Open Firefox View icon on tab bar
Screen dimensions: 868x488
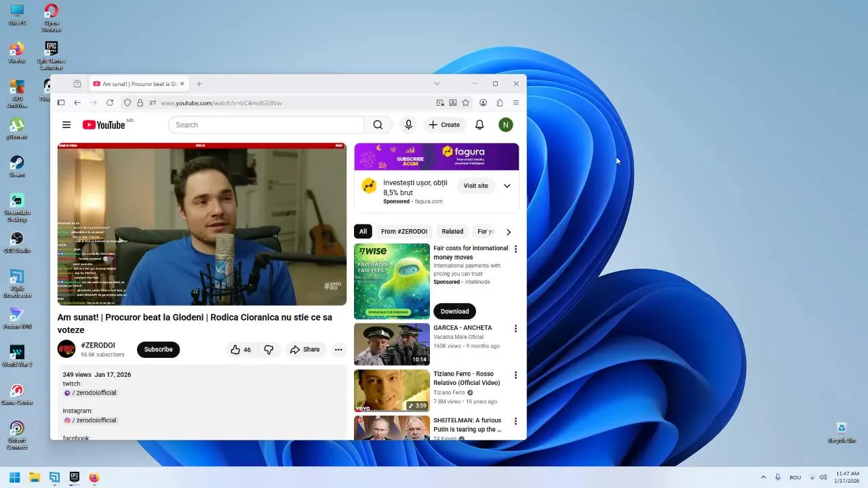pos(77,84)
